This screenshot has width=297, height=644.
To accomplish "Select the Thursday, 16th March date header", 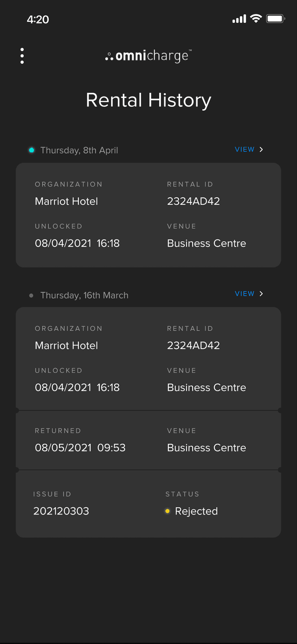I will point(84,295).
